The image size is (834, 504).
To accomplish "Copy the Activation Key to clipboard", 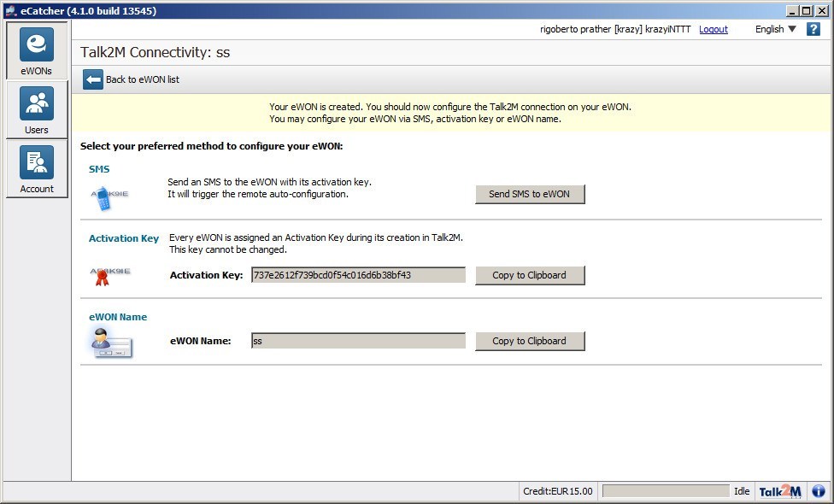I will tap(530, 275).
